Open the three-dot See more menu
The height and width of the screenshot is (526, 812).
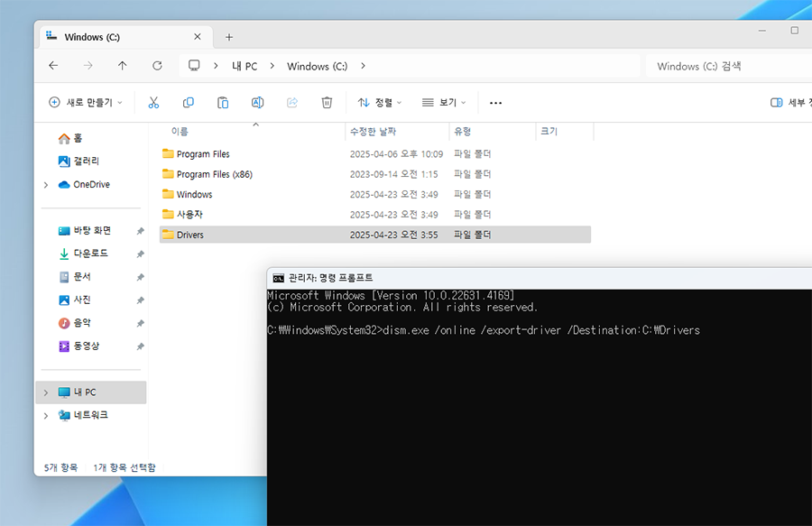495,103
